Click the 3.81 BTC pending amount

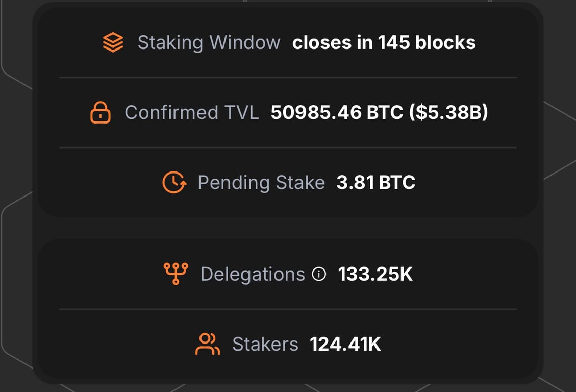tap(375, 182)
